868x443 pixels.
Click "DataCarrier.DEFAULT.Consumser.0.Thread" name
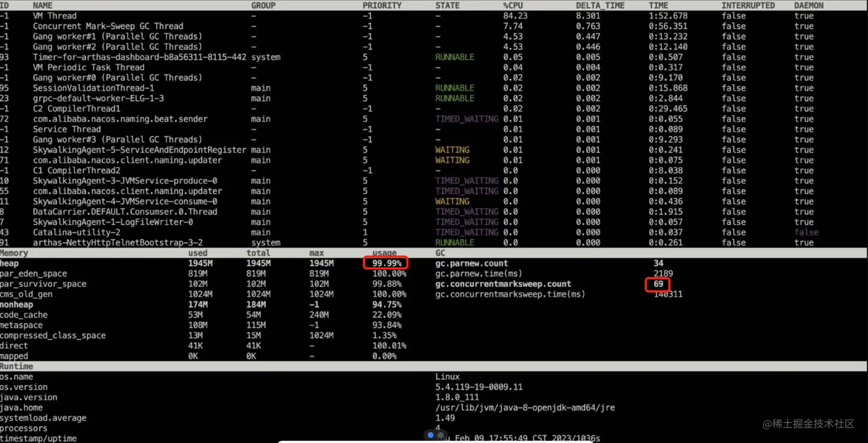[125, 212]
